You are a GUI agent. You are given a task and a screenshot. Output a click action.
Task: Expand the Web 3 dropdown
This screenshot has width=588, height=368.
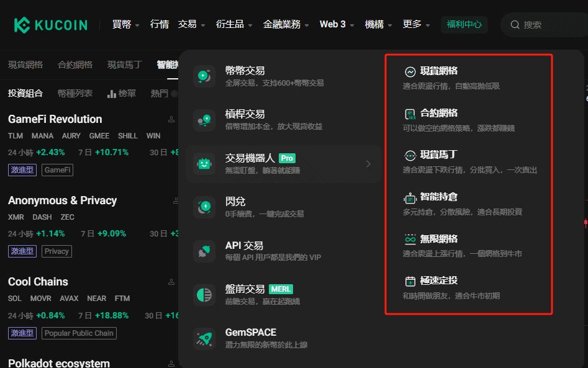337,24
